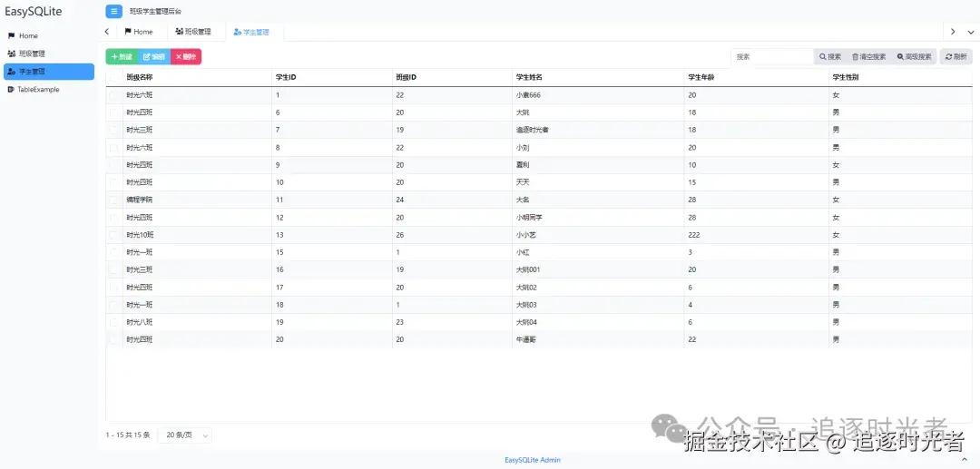The width and height of the screenshot is (980, 469).
Task: Click the green 新建 button
Action: [122, 57]
